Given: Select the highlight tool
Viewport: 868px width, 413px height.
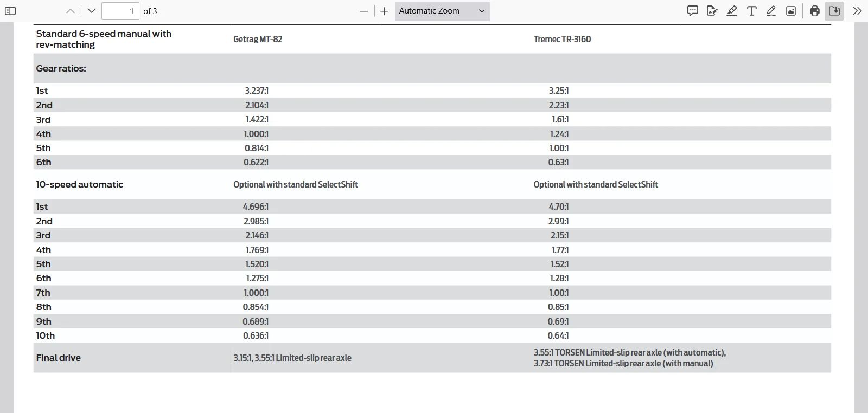Looking at the screenshot, I should pyautogui.click(x=732, y=11).
